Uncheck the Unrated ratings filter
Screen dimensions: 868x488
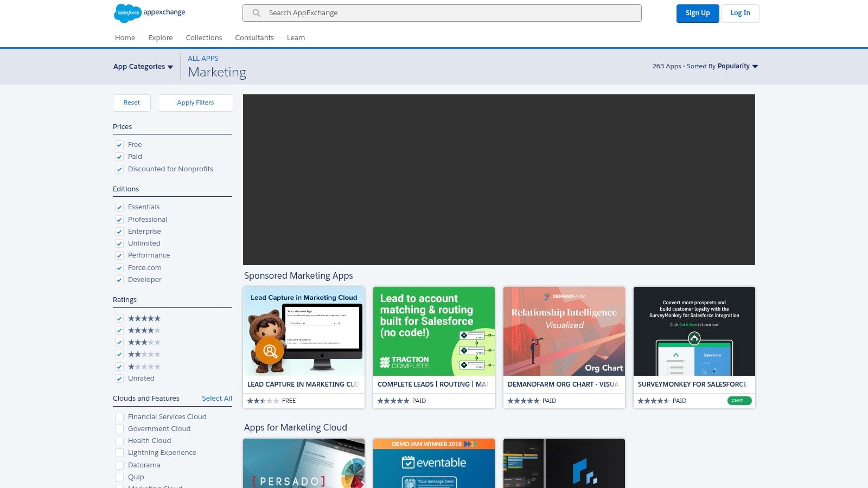click(x=119, y=378)
